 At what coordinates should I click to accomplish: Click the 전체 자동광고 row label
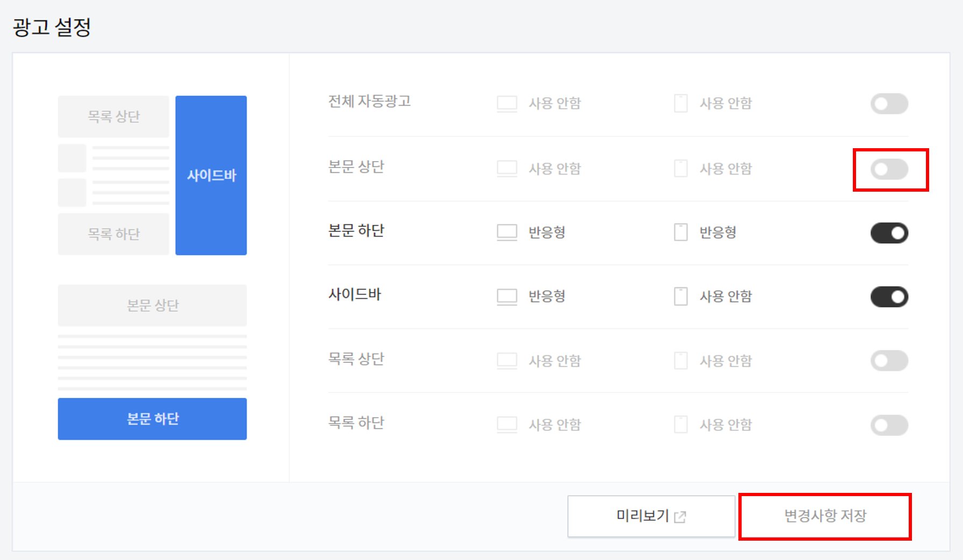[x=370, y=101]
